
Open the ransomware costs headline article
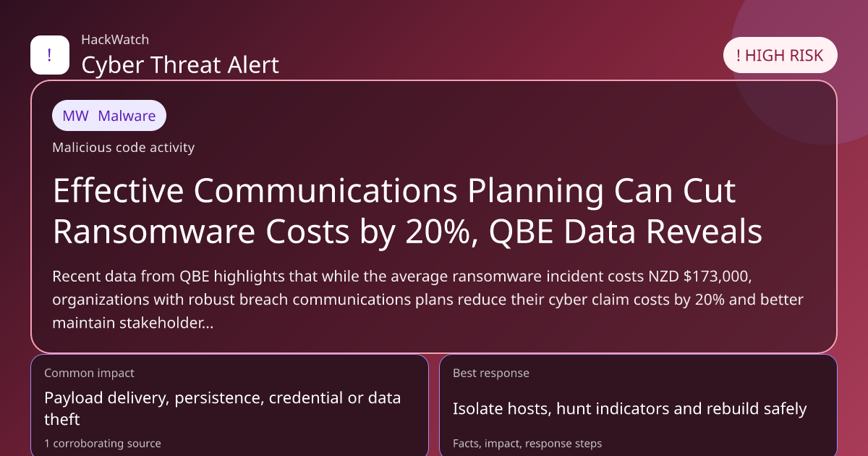click(407, 211)
